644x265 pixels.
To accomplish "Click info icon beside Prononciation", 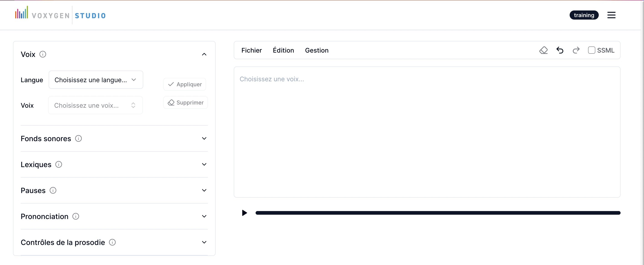I will [x=76, y=216].
